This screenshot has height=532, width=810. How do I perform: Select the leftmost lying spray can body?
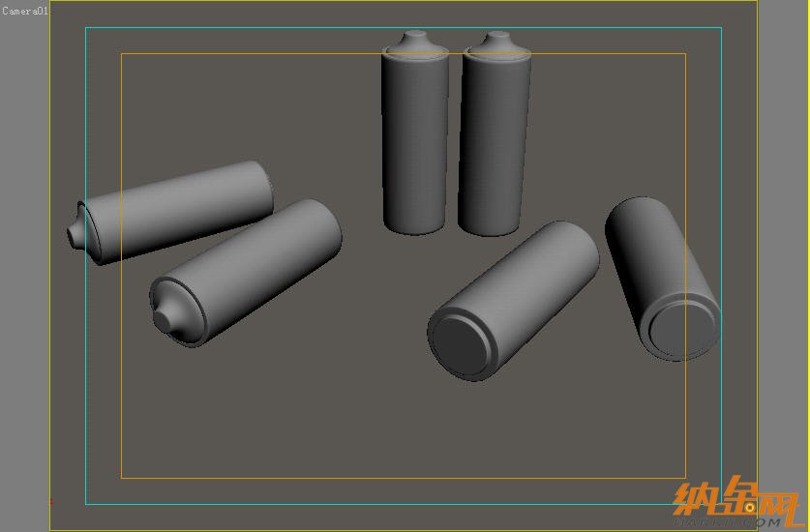pyautogui.click(x=184, y=207)
